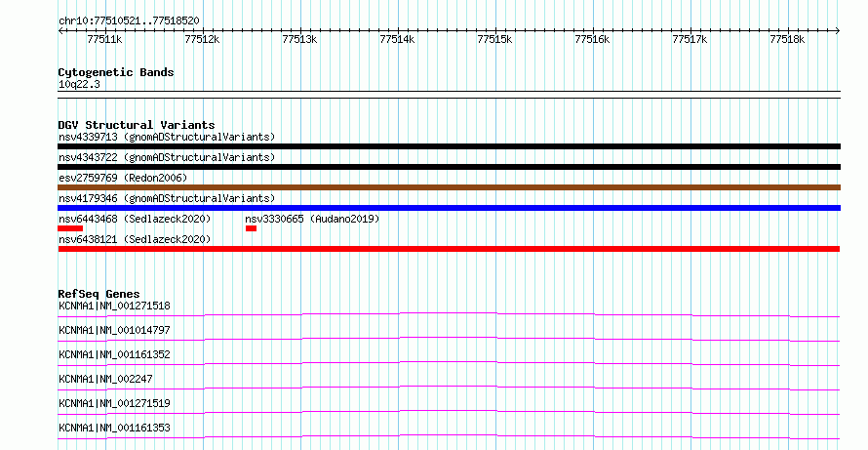The width and height of the screenshot is (868, 450).
Task: Click the nsv3330665 (Audano2019) label
Action: tap(312, 219)
